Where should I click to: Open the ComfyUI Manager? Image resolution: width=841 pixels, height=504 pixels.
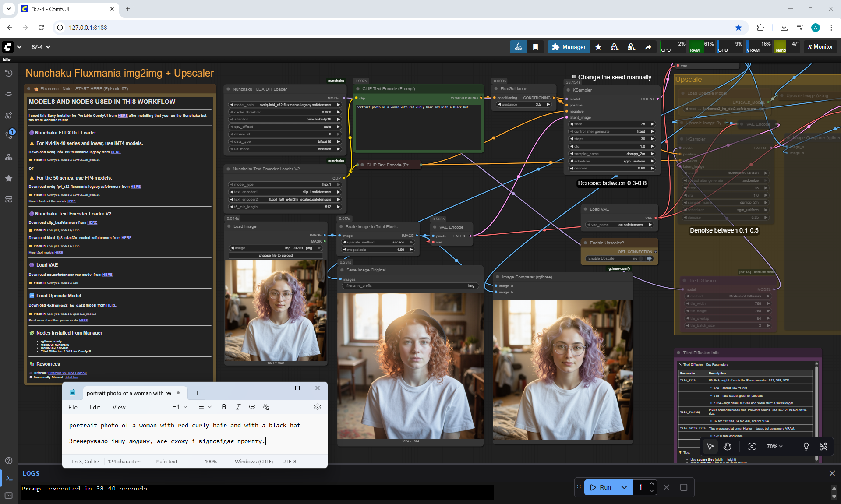pyautogui.click(x=569, y=47)
